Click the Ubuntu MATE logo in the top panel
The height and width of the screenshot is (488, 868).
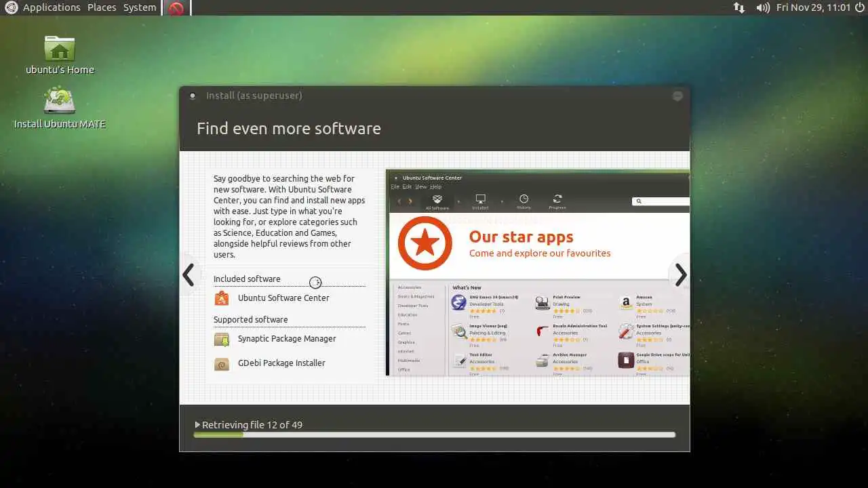(x=11, y=7)
